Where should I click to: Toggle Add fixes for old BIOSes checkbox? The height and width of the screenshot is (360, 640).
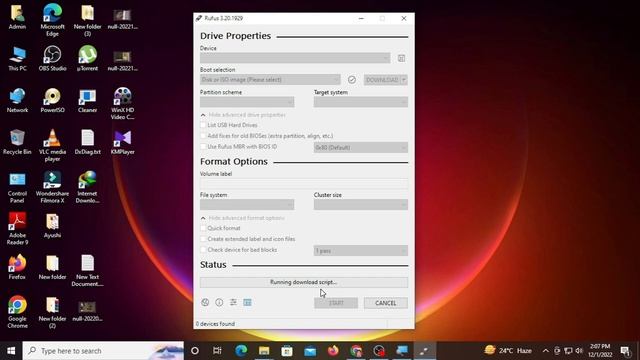pos(203,136)
